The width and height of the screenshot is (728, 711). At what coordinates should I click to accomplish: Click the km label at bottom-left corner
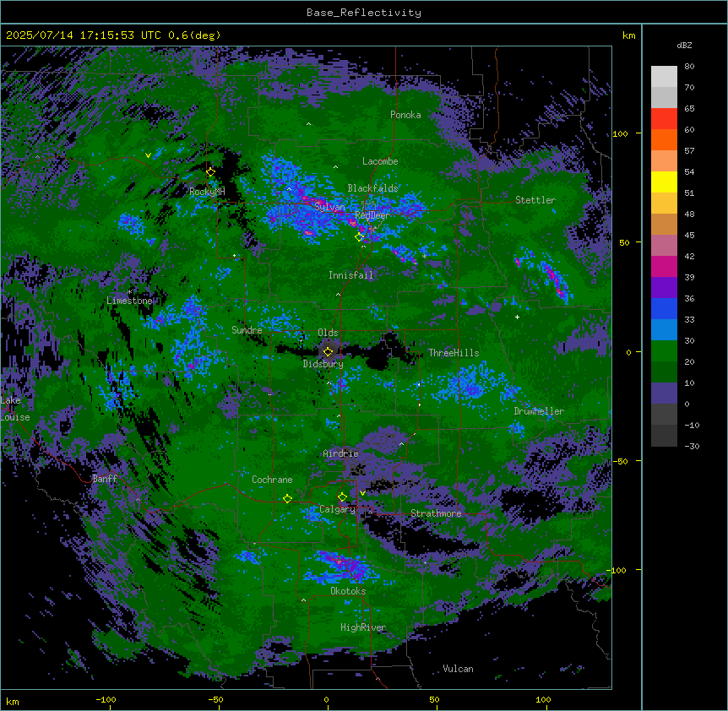pyautogui.click(x=13, y=701)
